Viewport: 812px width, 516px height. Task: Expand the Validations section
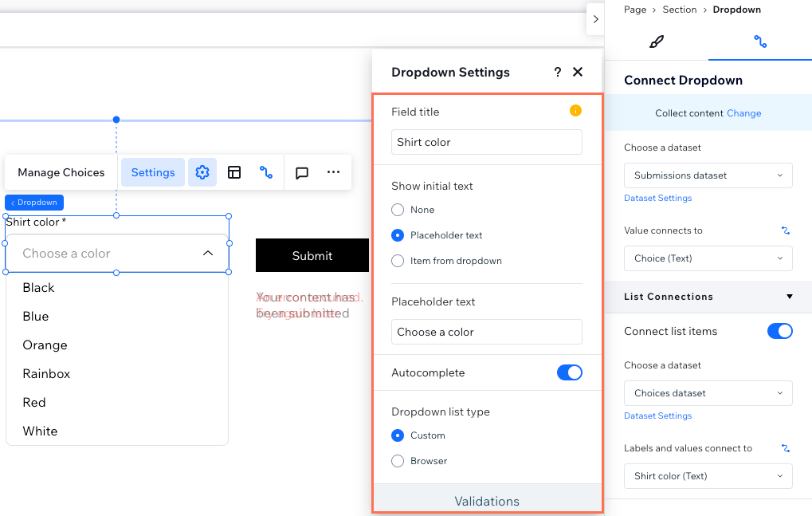tap(487, 501)
